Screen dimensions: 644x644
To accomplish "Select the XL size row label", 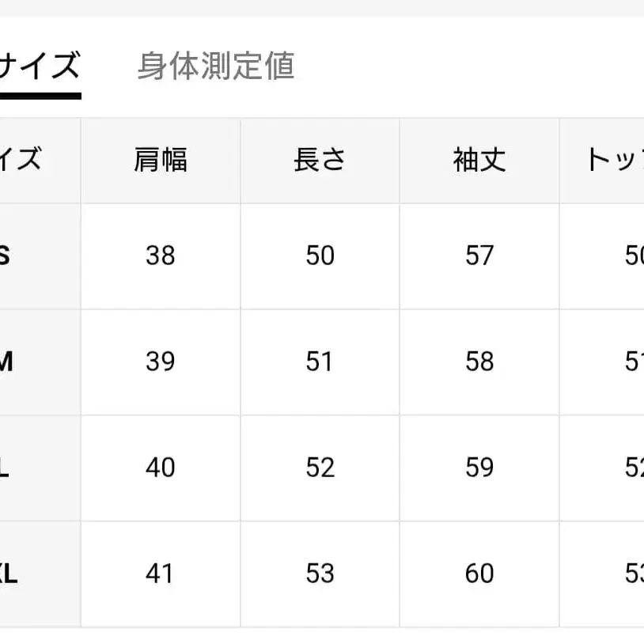I will point(9,574).
